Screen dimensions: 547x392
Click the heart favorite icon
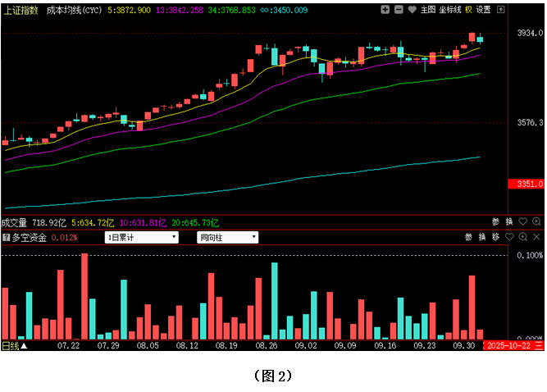click(x=410, y=10)
